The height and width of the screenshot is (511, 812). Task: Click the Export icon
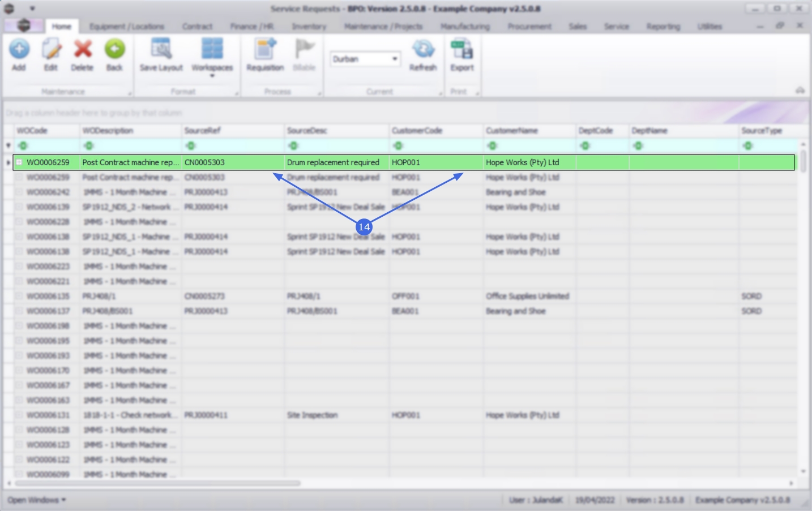(x=462, y=49)
